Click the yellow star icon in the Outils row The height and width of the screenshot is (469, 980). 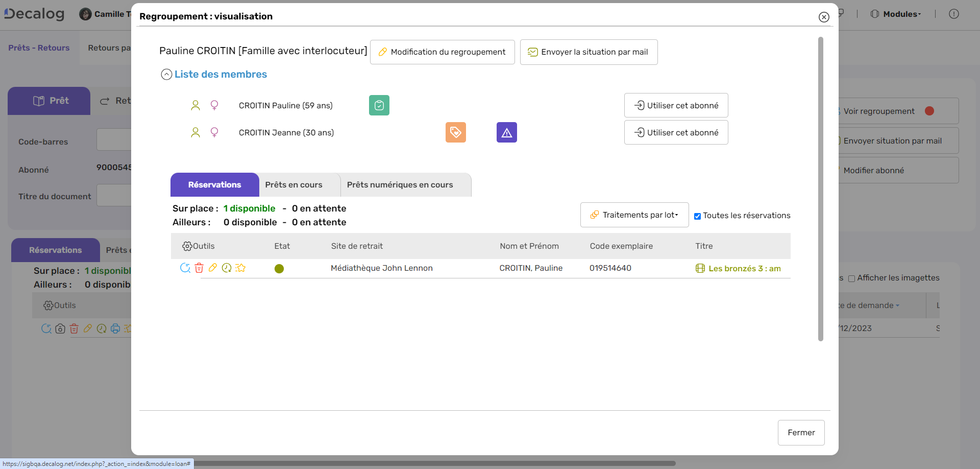241,268
